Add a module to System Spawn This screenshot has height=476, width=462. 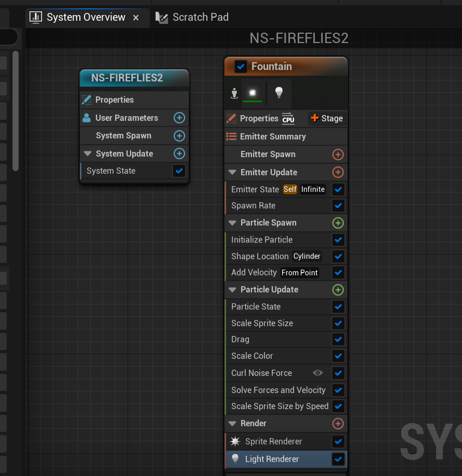coord(179,136)
